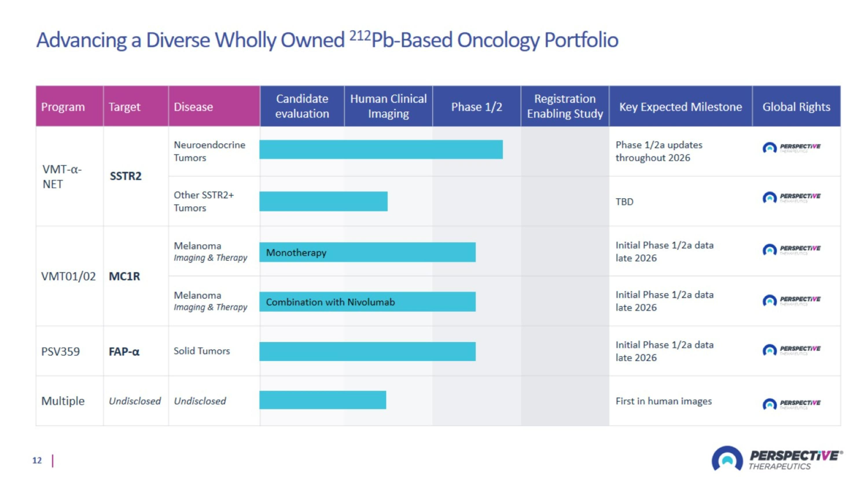Select the Phase 1/2 column header

pos(477,106)
